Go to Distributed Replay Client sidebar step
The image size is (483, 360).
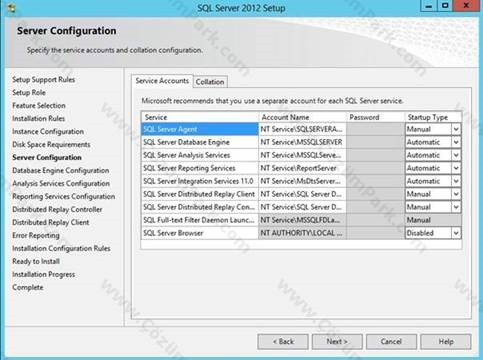(x=51, y=222)
